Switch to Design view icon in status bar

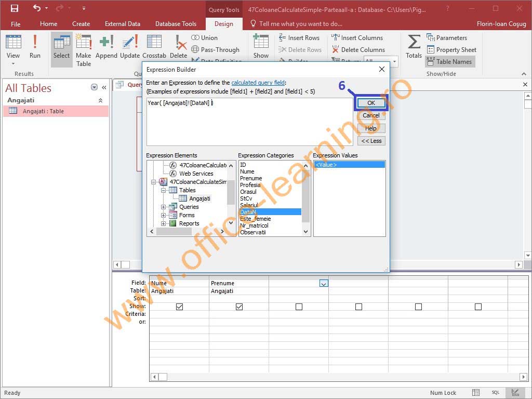515,393
